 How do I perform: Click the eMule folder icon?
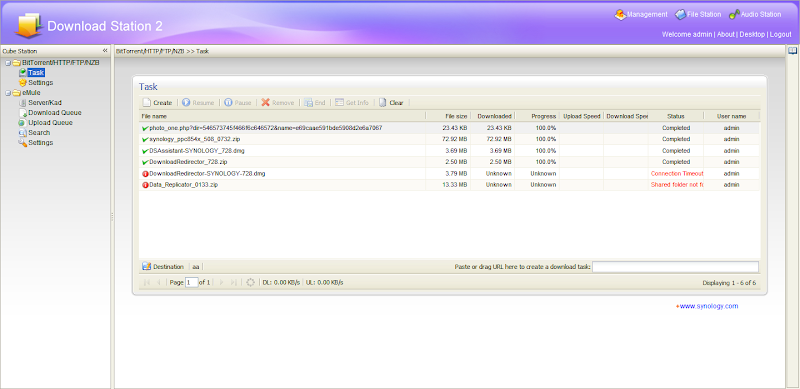click(x=16, y=93)
